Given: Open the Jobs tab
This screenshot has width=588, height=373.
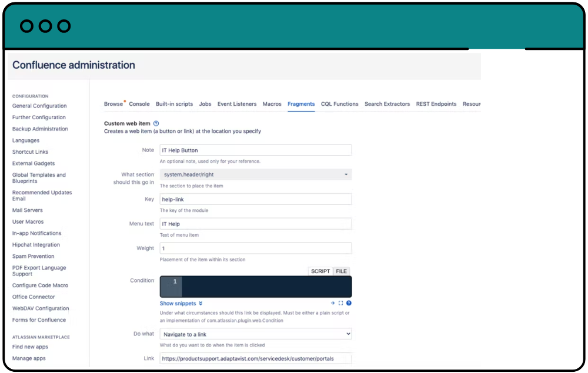Looking at the screenshot, I should point(205,104).
